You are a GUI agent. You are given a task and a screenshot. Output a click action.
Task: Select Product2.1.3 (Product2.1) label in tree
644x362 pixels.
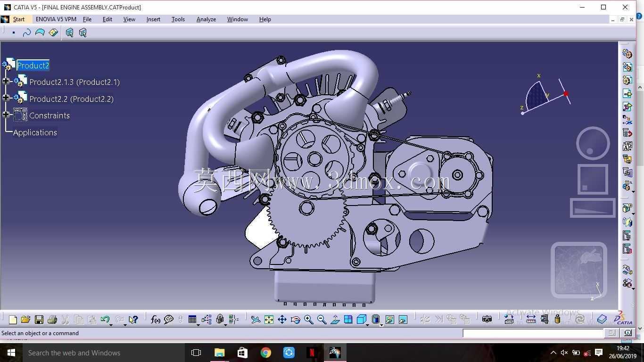click(74, 82)
